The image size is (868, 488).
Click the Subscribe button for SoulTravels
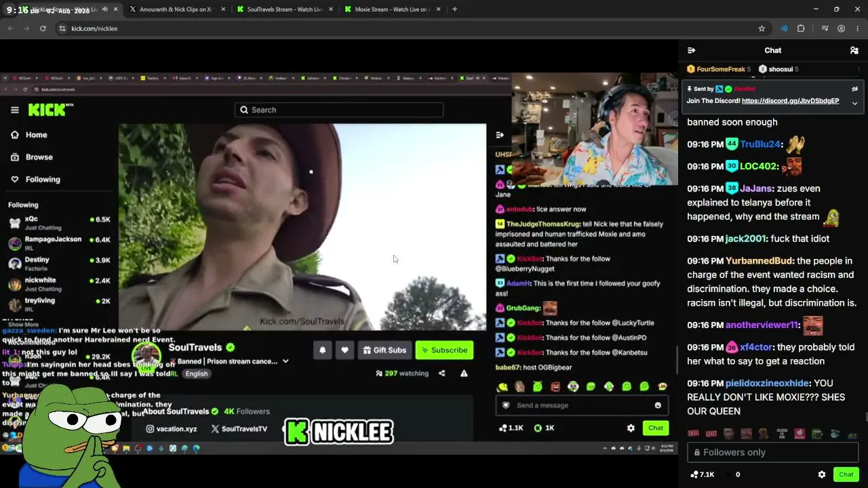click(x=444, y=350)
